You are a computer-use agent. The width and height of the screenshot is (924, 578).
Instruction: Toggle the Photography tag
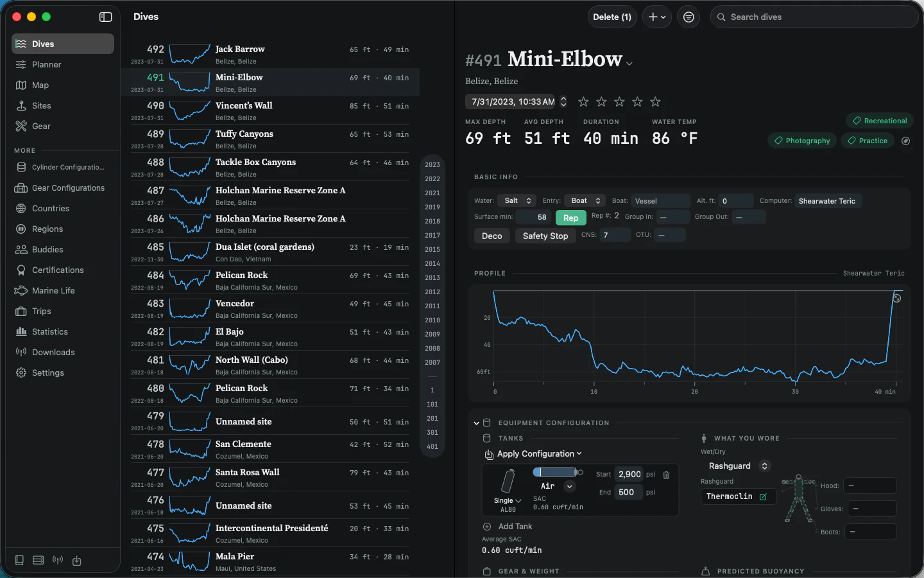pyautogui.click(x=802, y=141)
